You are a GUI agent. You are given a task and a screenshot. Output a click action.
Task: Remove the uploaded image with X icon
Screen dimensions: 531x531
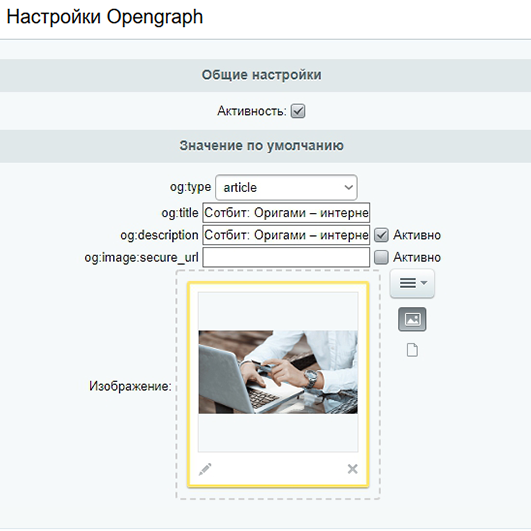click(x=353, y=469)
